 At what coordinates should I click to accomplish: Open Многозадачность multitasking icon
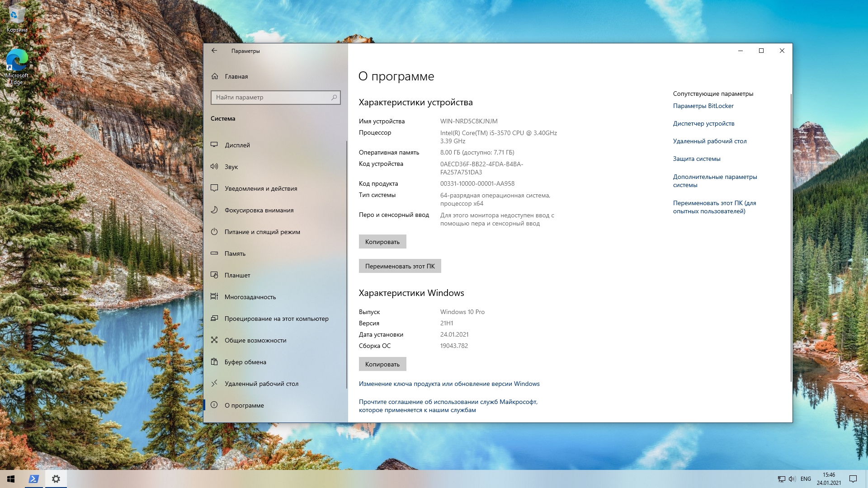[x=214, y=296]
